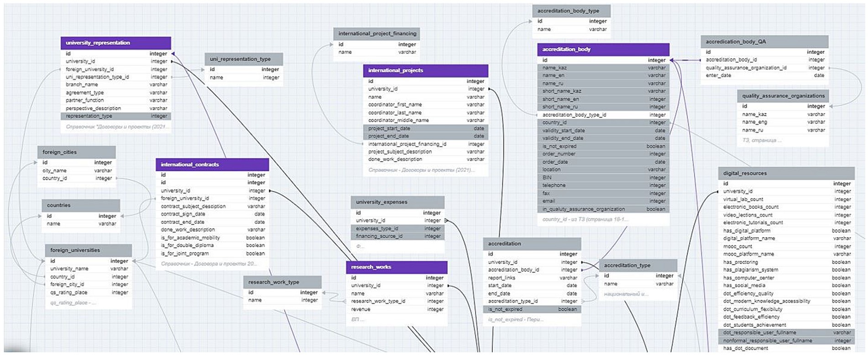The image size is (868, 355).
Task: Click the international_contracts table header
Action: click(212, 164)
